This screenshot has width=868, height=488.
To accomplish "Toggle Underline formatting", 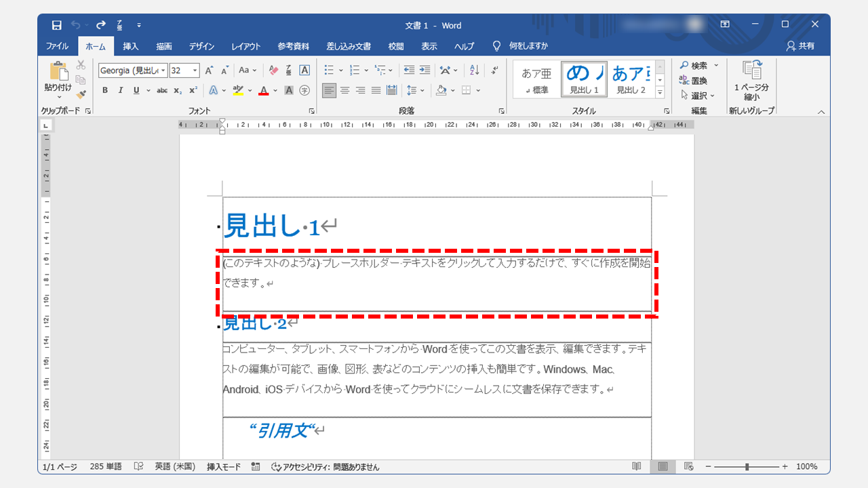I will pos(136,90).
